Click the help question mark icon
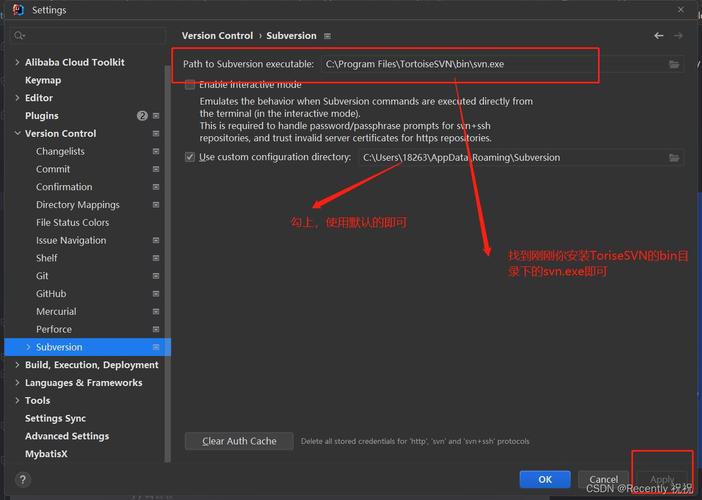Image resolution: width=702 pixels, height=500 pixels. pyautogui.click(x=23, y=480)
